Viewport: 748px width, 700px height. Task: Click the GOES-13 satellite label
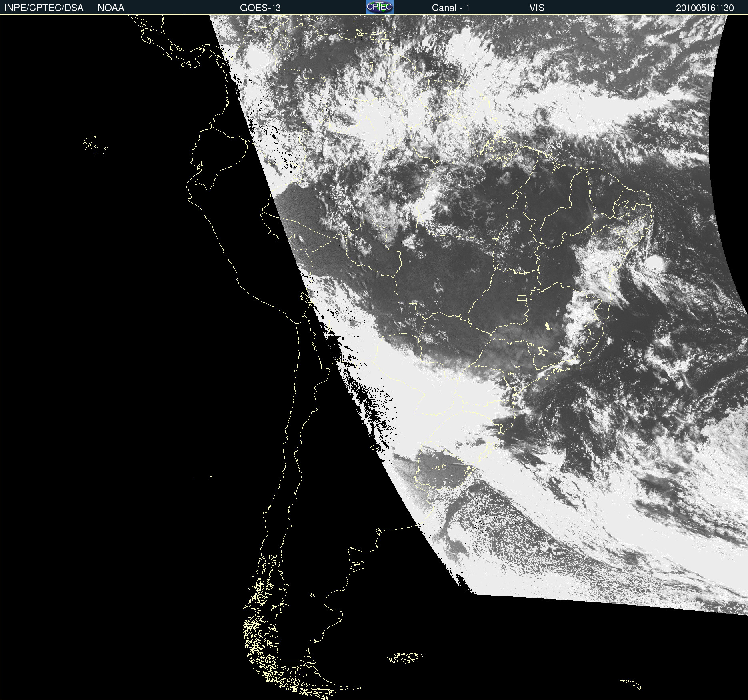click(x=260, y=8)
